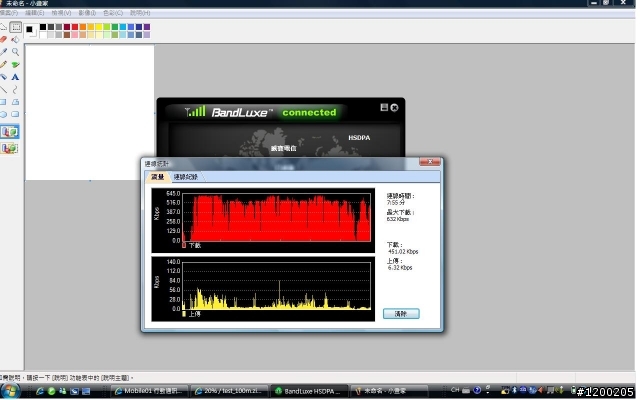Click the BandLuxe signal strength bars icon
Image resolution: width=640 pixels, height=400 pixels.
coord(196,111)
